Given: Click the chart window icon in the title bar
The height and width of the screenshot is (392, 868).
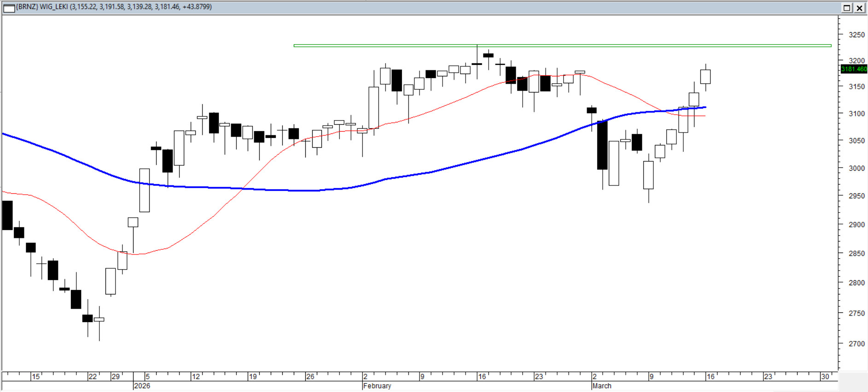Looking at the screenshot, I should click(x=9, y=7).
